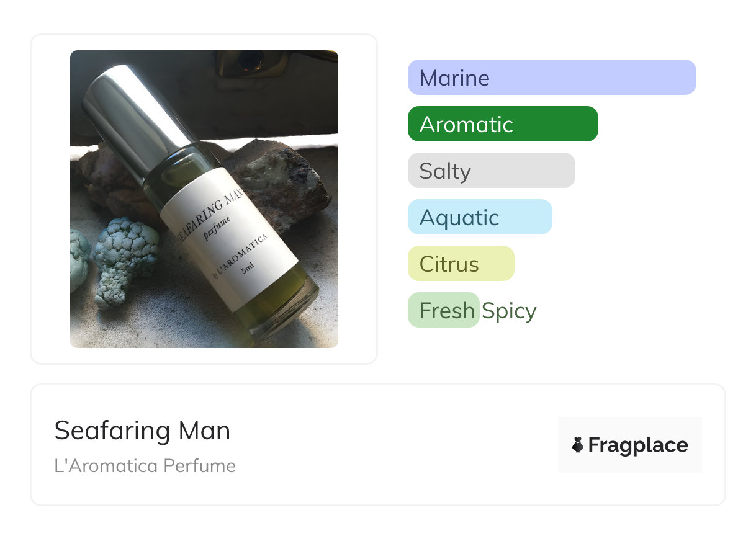Choose the light blue Aquatic accord bar
The image size is (756, 536).
480,217
